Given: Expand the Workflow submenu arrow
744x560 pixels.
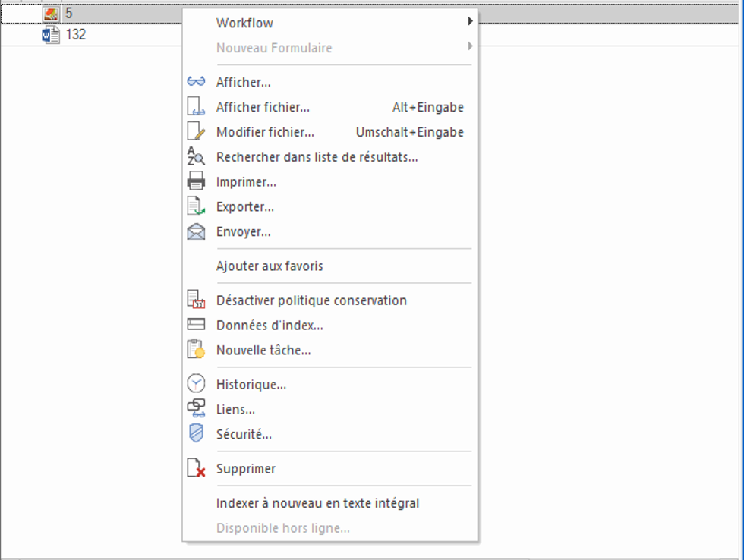Looking at the screenshot, I should point(470,23).
